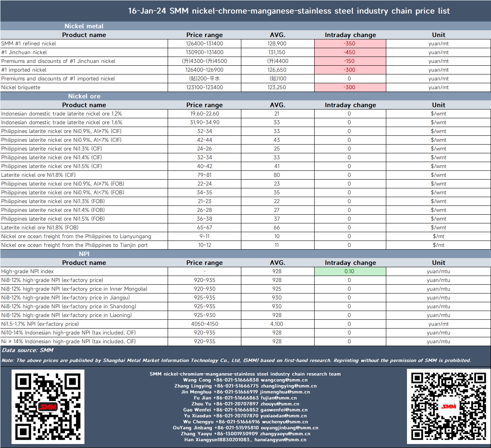Open email fujian@smm.cn

(x=279, y=398)
